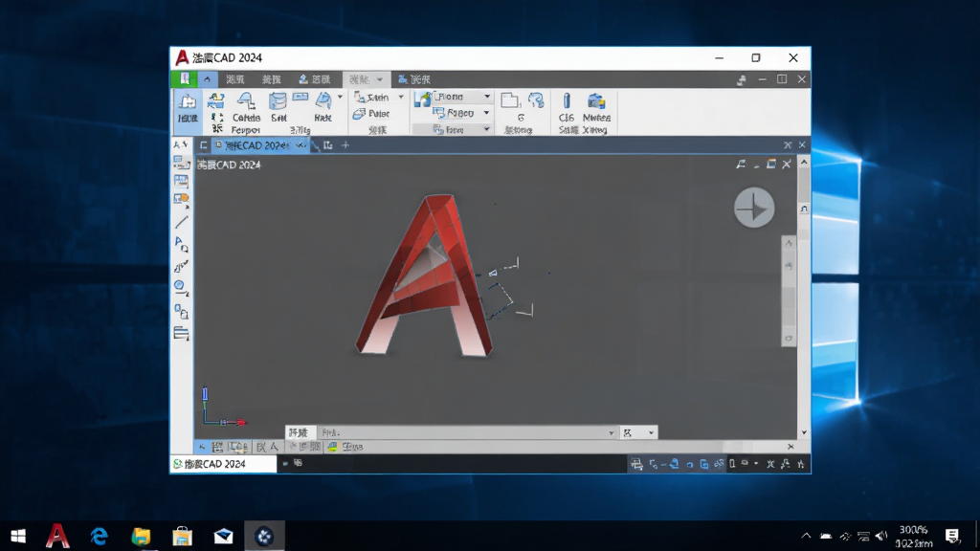Switch to the layout tab with blue icon
This screenshot has height=551, width=980.
pyautogui.click(x=345, y=447)
